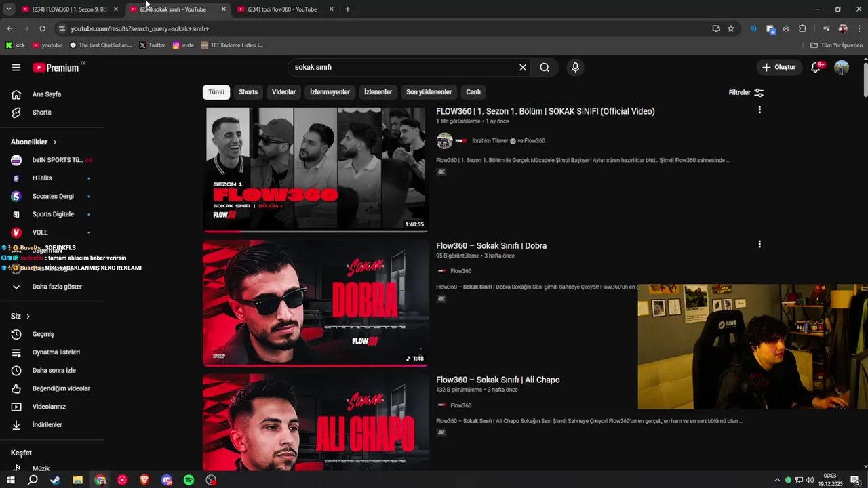
Task: Select the Son yüklenenler filter chip
Action: point(429,92)
